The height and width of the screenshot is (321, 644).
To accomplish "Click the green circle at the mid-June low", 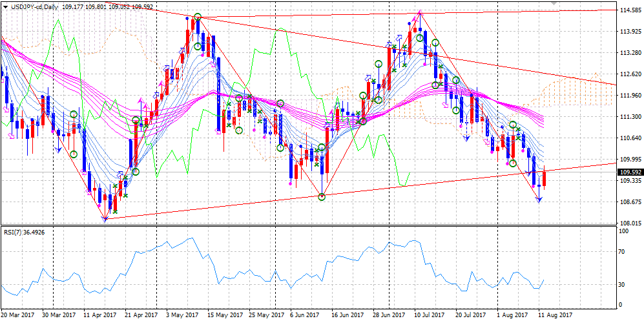I will (322, 196).
